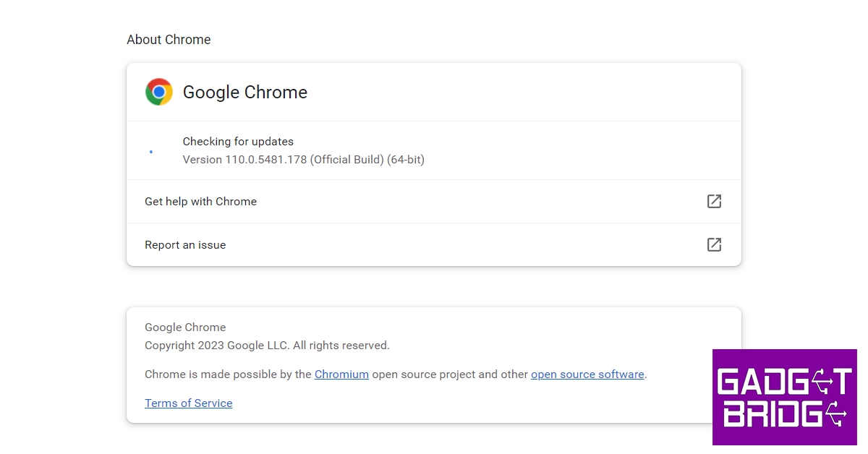
Task: Click the "(Official Build)" text in version line
Action: (x=346, y=160)
